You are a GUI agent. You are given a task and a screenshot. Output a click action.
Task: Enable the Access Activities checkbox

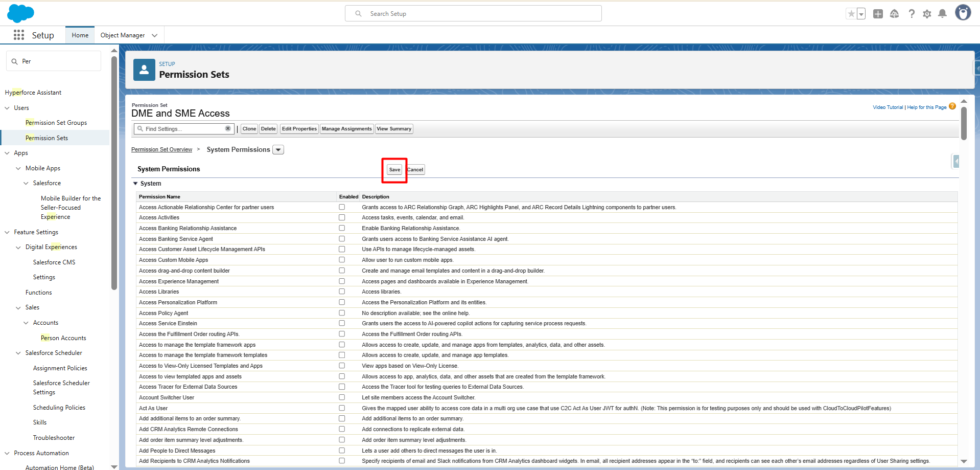342,218
